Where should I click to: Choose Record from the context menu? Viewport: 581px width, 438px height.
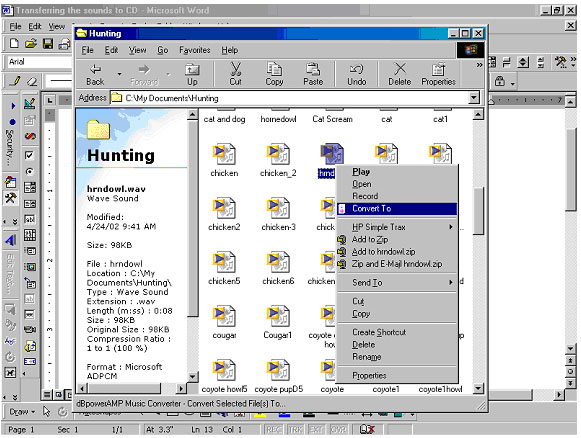pyautogui.click(x=397, y=196)
